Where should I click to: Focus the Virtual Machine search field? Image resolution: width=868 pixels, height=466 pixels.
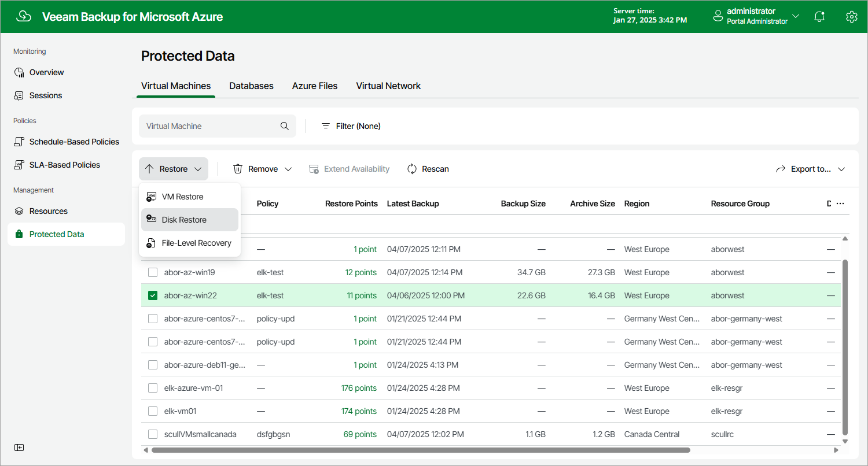218,126
